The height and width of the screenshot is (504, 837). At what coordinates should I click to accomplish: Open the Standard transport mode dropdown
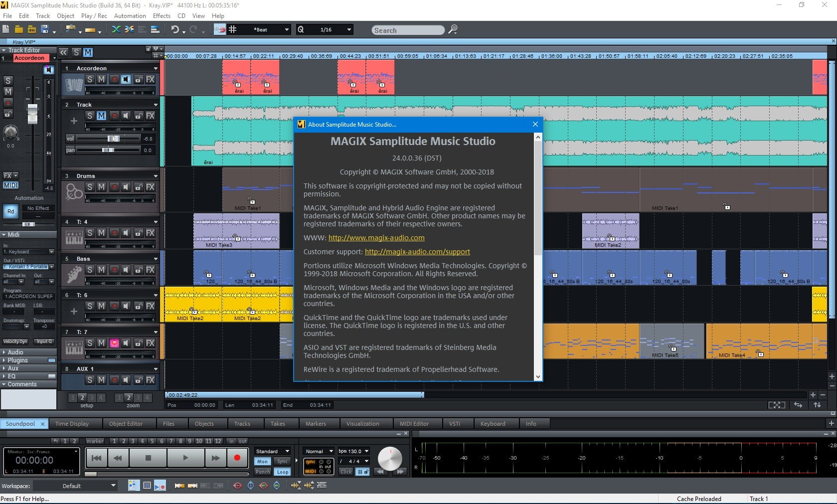coord(272,451)
